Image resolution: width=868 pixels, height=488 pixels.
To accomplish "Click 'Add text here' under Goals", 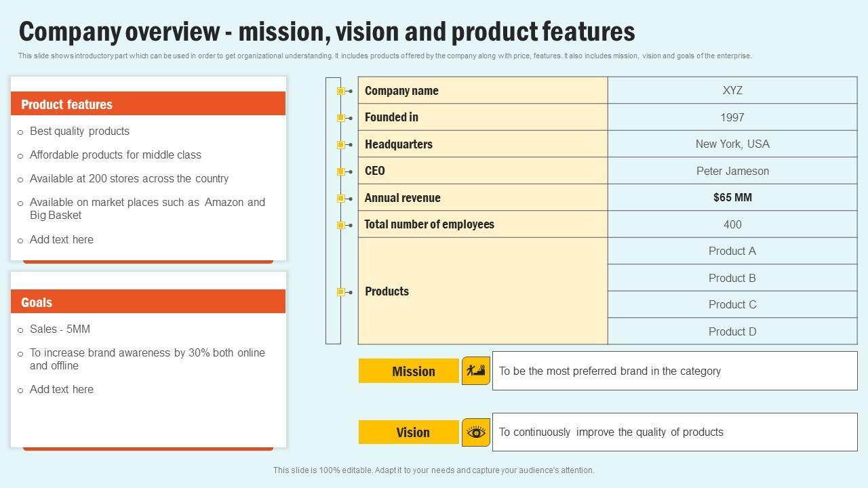I will click(x=62, y=390).
